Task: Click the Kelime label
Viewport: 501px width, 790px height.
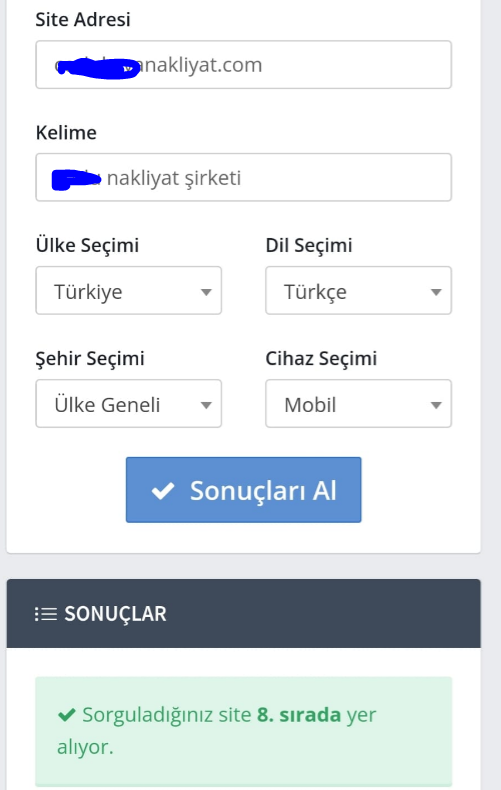Action: click(x=66, y=133)
